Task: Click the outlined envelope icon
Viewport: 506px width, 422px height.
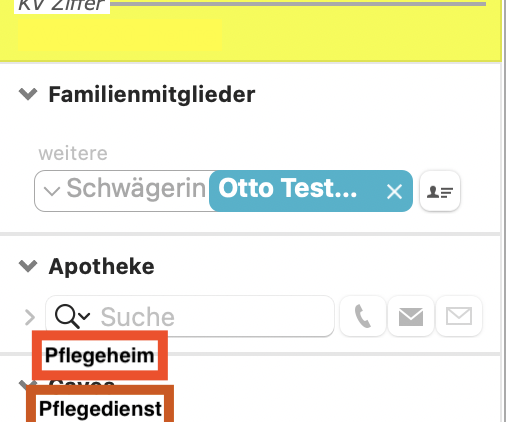Action: coord(459,316)
